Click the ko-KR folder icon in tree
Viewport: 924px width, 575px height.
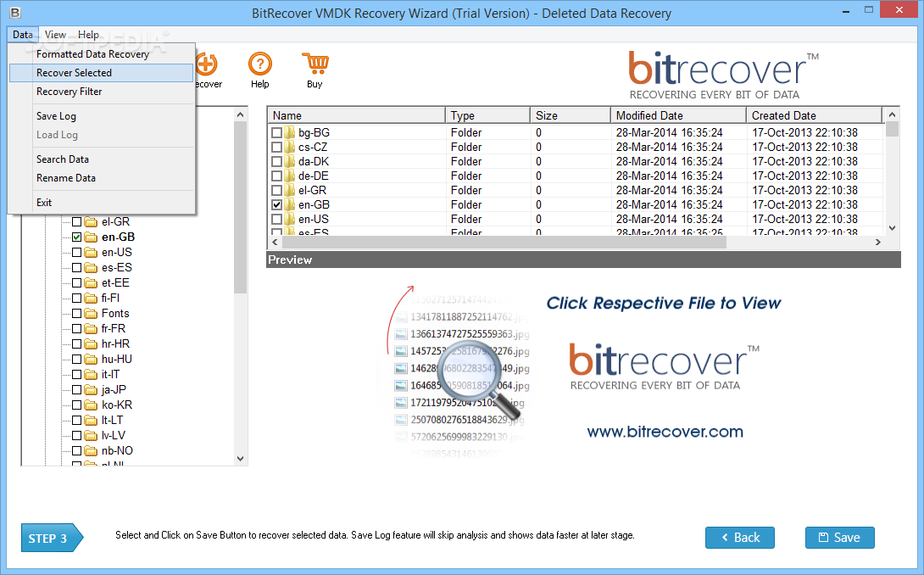click(x=91, y=405)
